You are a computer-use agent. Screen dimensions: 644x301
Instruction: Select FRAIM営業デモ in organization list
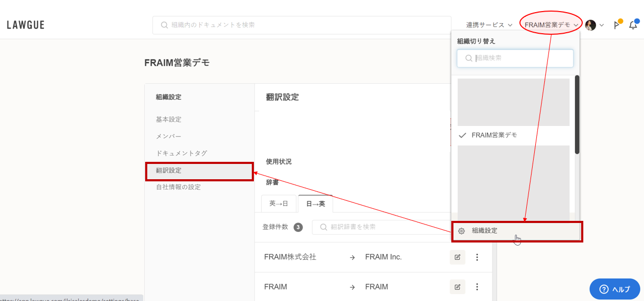click(x=494, y=135)
